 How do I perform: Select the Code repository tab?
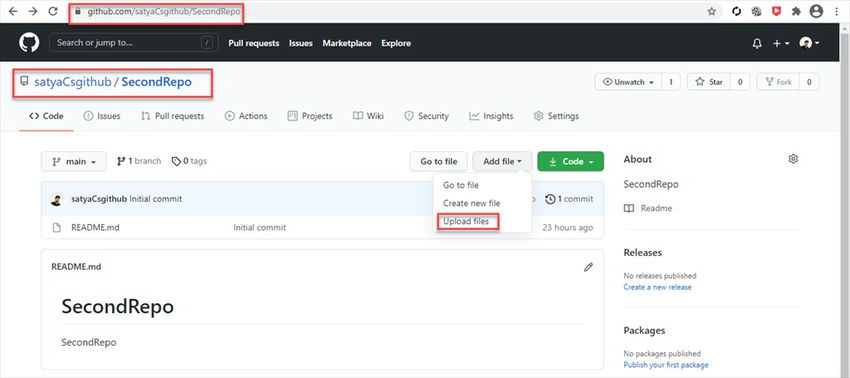pos(46,116)
